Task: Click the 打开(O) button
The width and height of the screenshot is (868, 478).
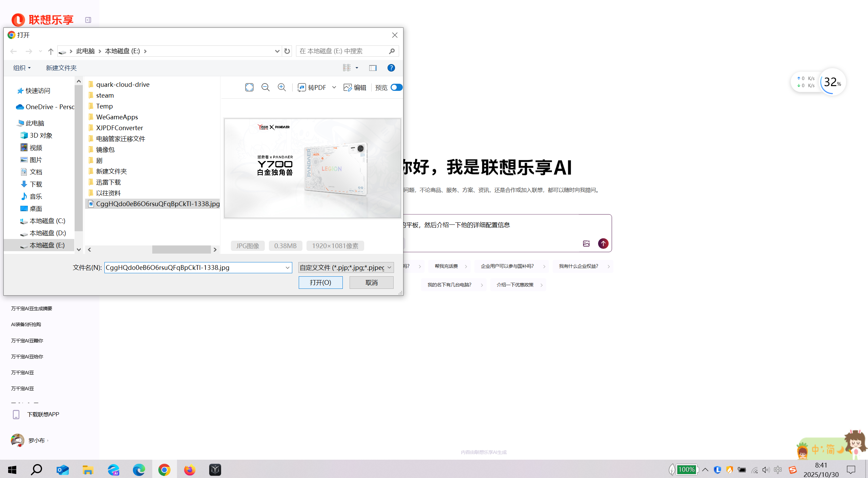Action: point(320,282)
